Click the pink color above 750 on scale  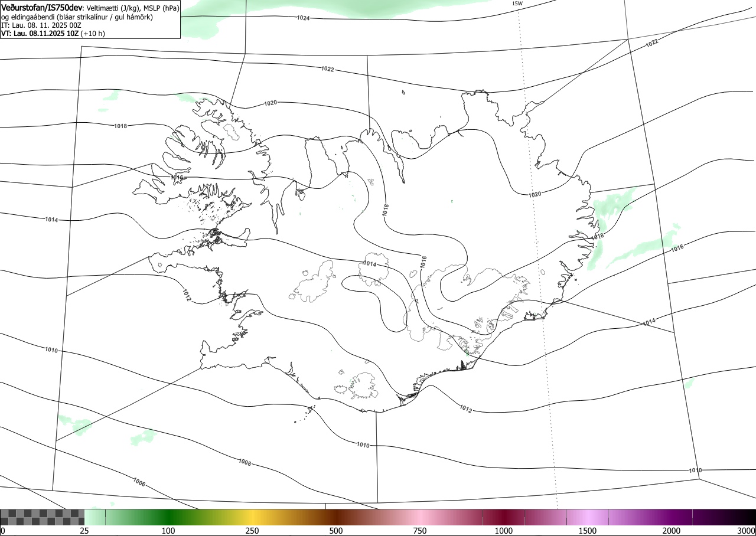click(x=420, y=517)
